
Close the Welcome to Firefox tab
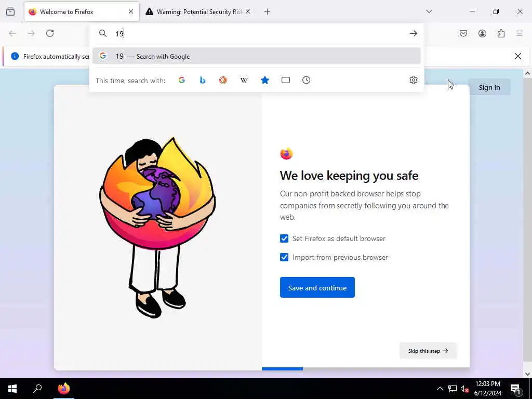click(x=131, y=11)
